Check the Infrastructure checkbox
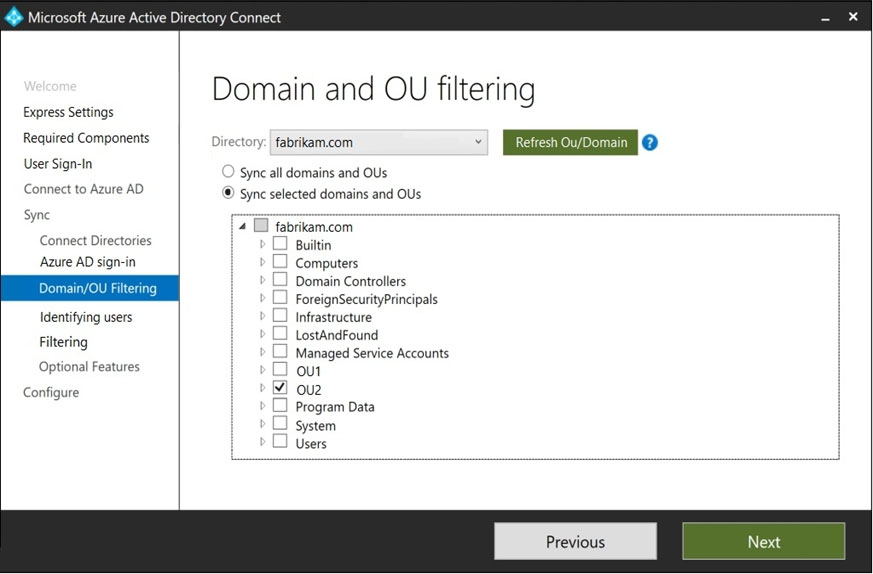Screen dimensions: 873x574 [280, 315]
